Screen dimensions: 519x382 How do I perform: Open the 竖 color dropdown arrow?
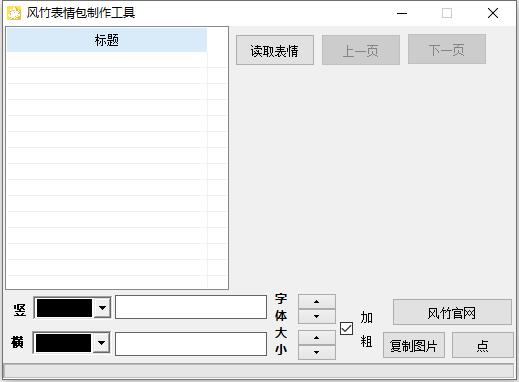pos(102,308)
